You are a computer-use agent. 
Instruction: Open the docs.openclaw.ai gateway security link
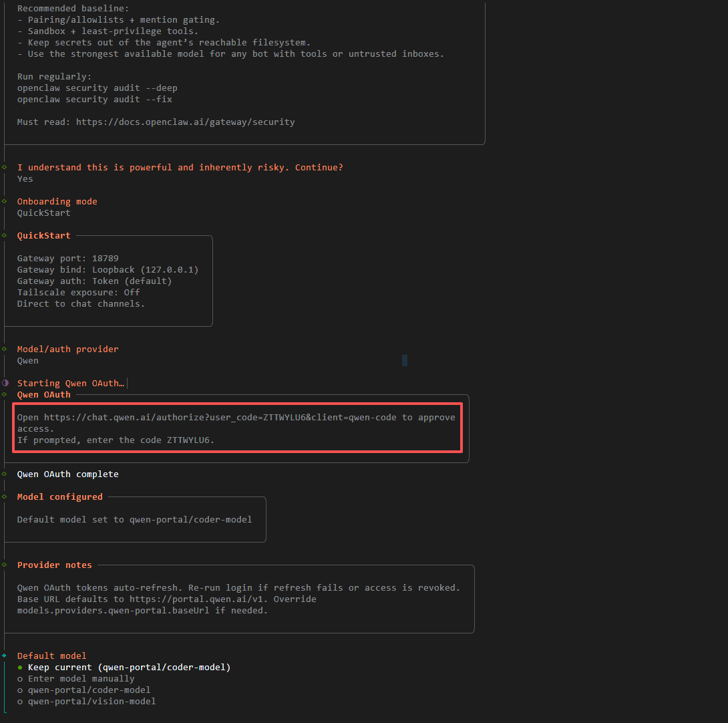(x=185, y=122)
